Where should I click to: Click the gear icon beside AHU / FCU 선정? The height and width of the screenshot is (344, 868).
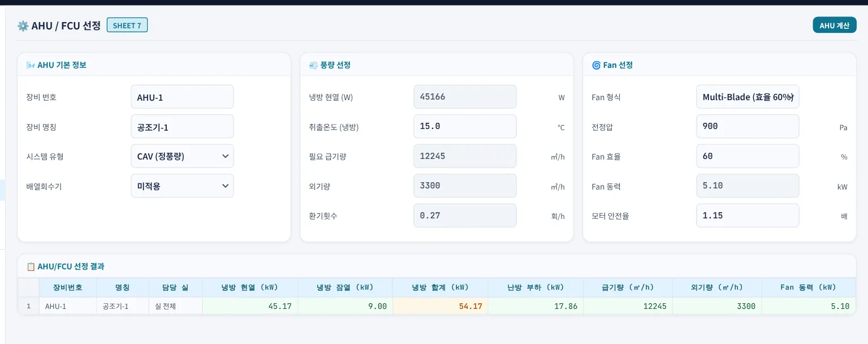(23, 25)
